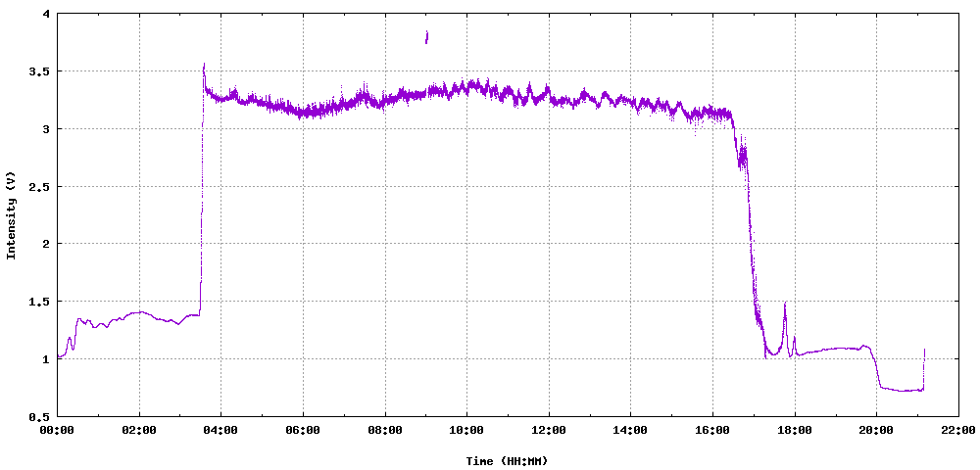Click the '02:00' time axis label
The width and height of the screenshot is (980, 470).
(x=139, y=430)
